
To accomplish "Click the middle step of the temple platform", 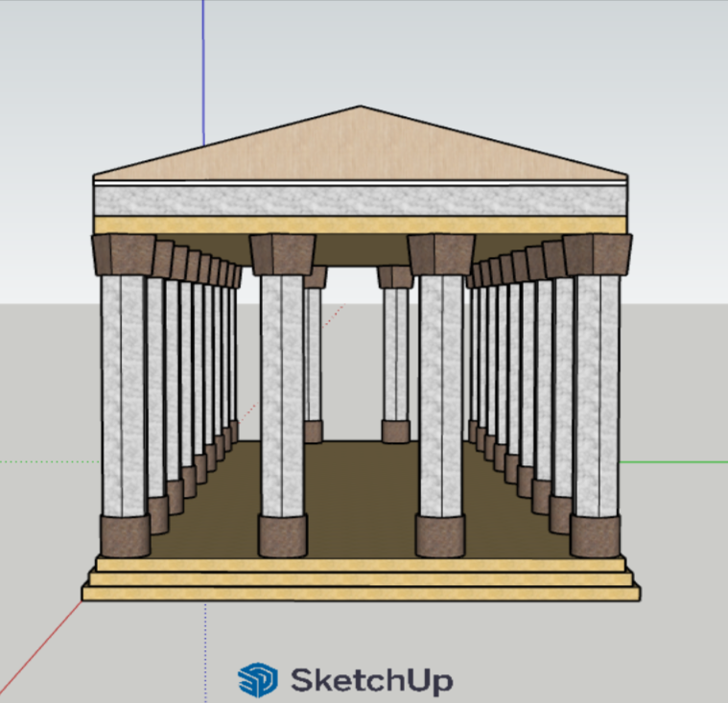I will coord(362,579).
